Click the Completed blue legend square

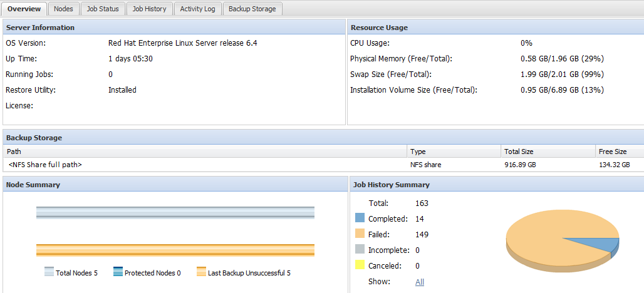(360, 218)
